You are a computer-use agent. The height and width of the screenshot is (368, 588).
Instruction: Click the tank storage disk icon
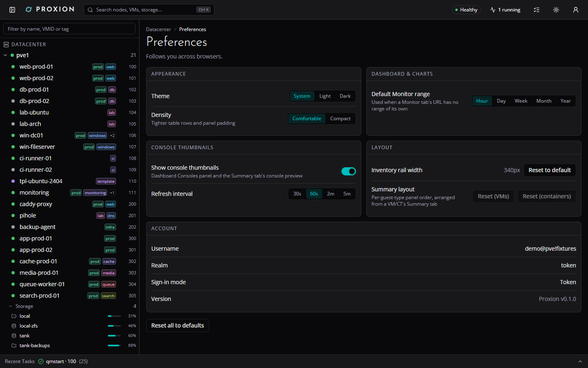tap(14, 336)
